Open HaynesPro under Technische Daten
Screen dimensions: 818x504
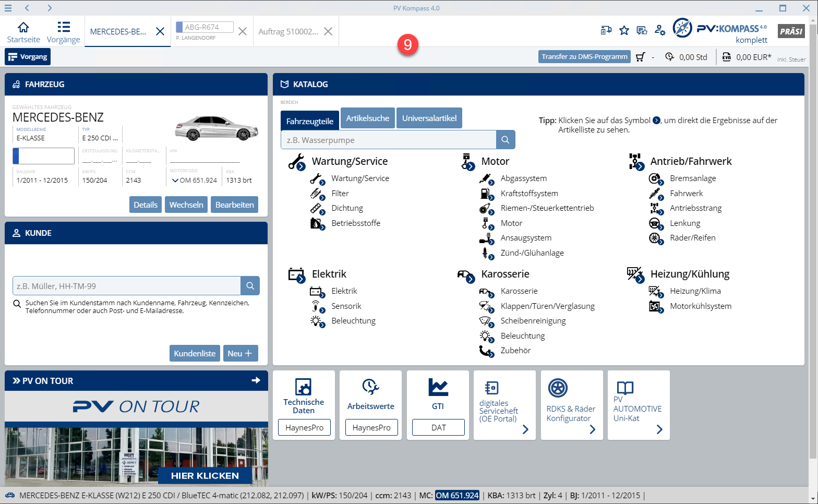pyautogui.click(x=304, y=428)
